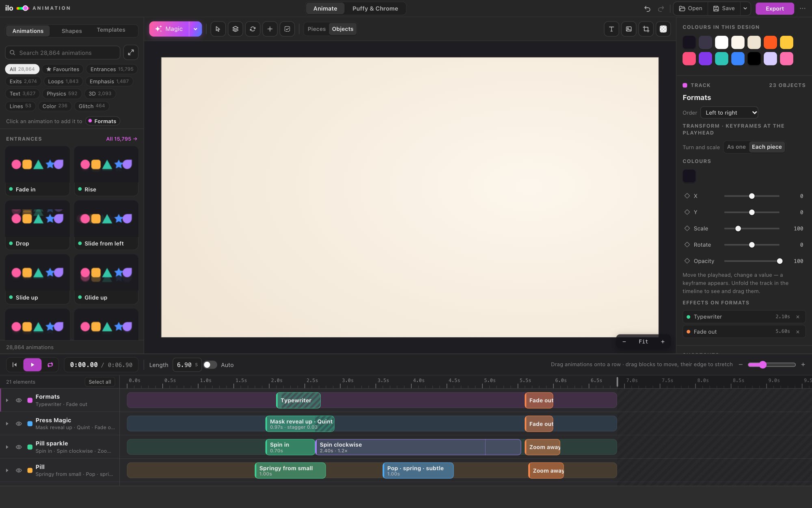Expand the Press Magic track row
This screenshot has width=812, height=508.
tap(7, 423)
